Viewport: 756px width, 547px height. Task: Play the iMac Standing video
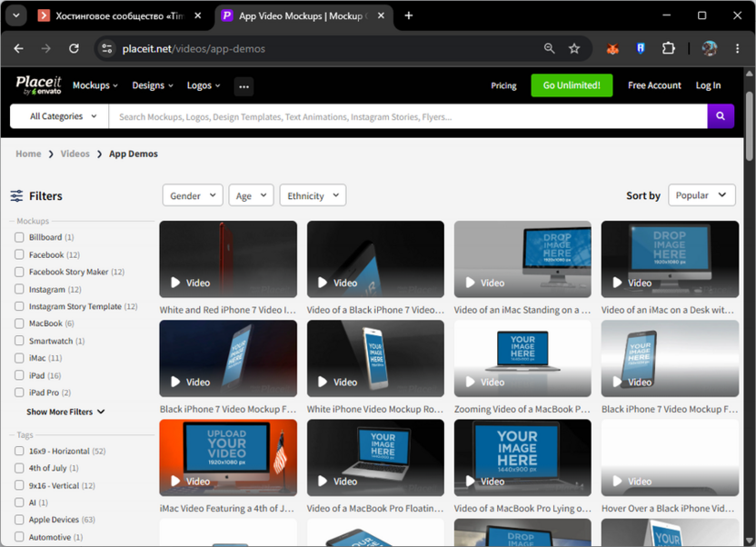522,259
